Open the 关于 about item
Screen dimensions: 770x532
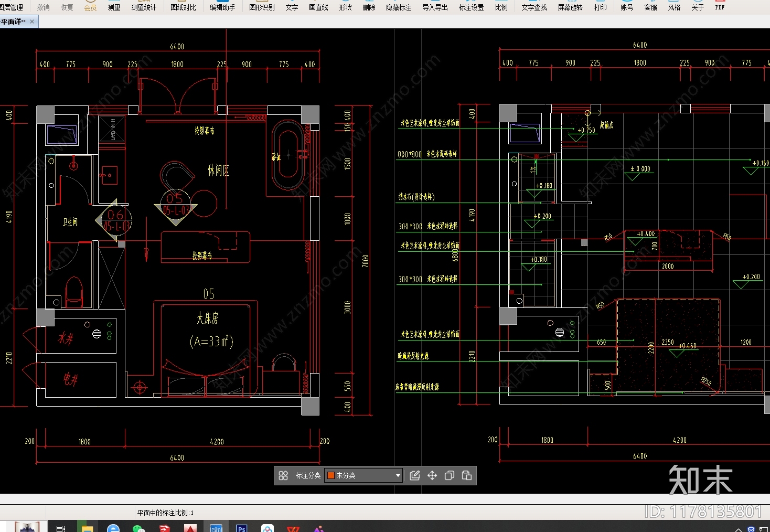[x=698, y=7]
